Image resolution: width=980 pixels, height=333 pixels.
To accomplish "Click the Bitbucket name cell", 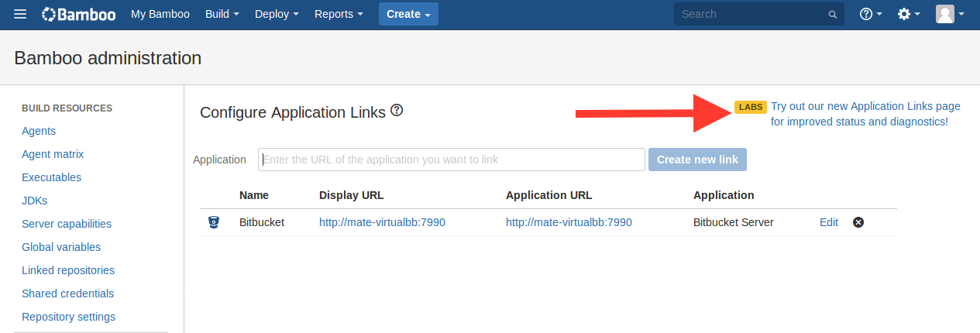I will tap(262, 222).
